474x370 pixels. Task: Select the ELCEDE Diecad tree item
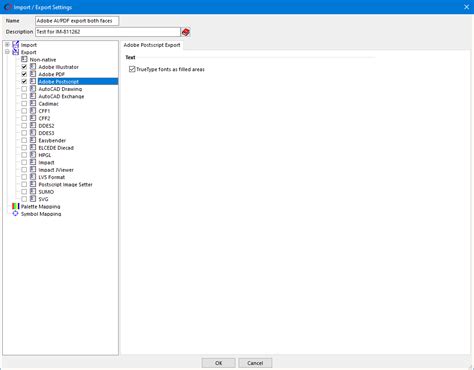click(56, 148)
